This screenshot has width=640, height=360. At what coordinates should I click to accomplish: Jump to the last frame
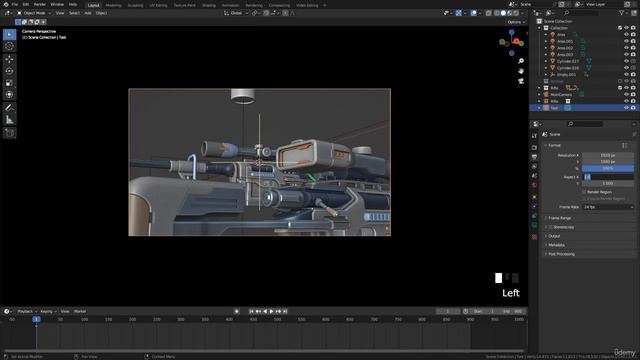coord(285,311)
